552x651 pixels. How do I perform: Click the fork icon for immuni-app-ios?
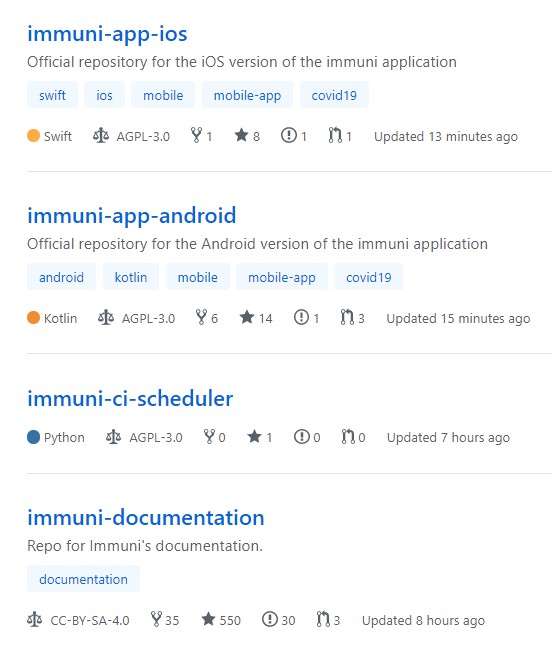(x=196, y=135)
